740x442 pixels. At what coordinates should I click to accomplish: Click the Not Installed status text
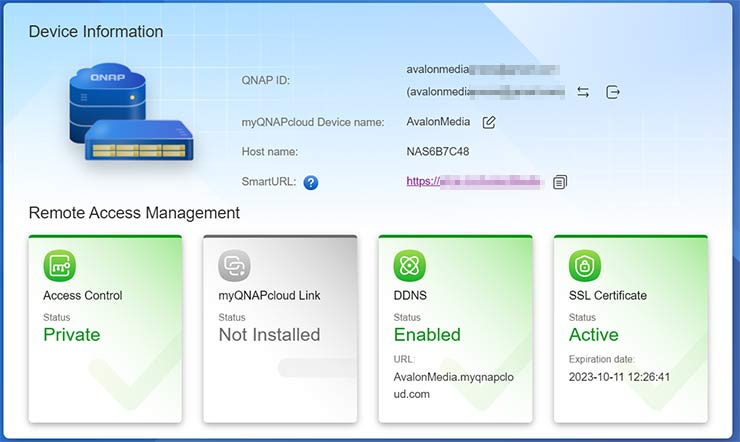click(x=269, y=335)
